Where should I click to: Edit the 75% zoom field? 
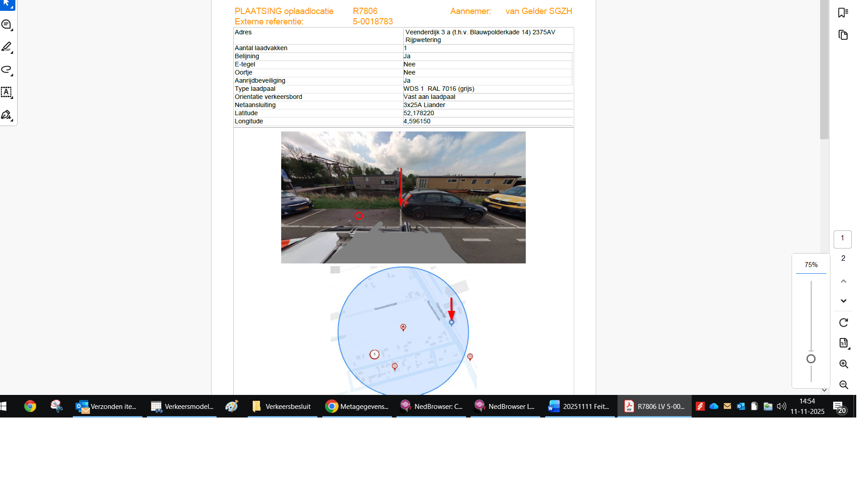coord(811,265)
